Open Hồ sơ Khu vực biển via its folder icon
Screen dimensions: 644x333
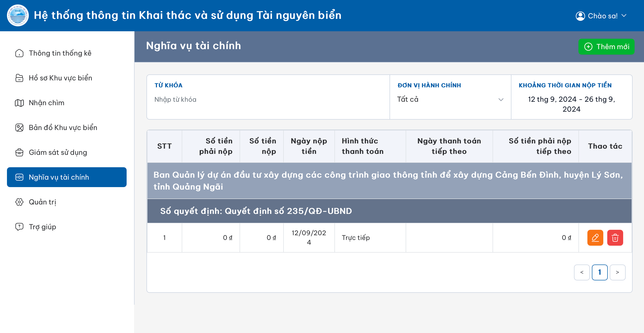click(19, 78)
